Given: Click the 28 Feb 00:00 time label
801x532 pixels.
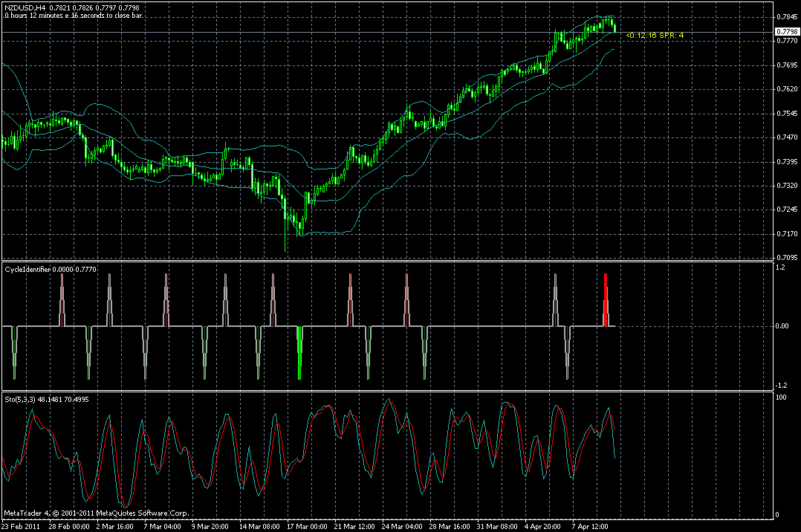Looking at the screenshot, I should [x=69, y=526].
